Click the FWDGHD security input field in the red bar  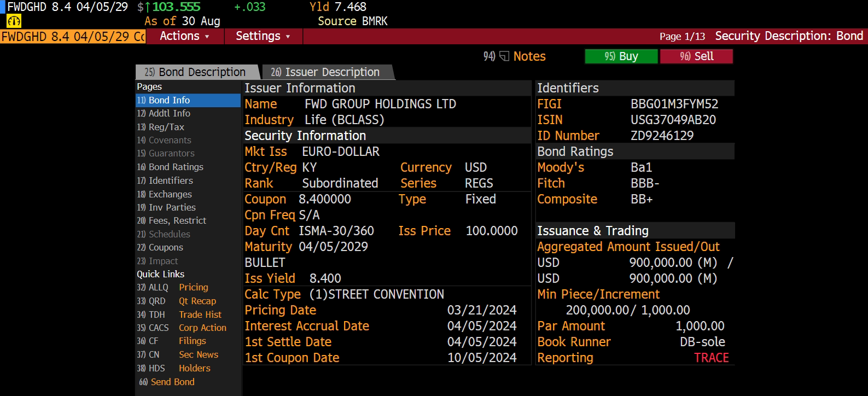click(73, 37)
